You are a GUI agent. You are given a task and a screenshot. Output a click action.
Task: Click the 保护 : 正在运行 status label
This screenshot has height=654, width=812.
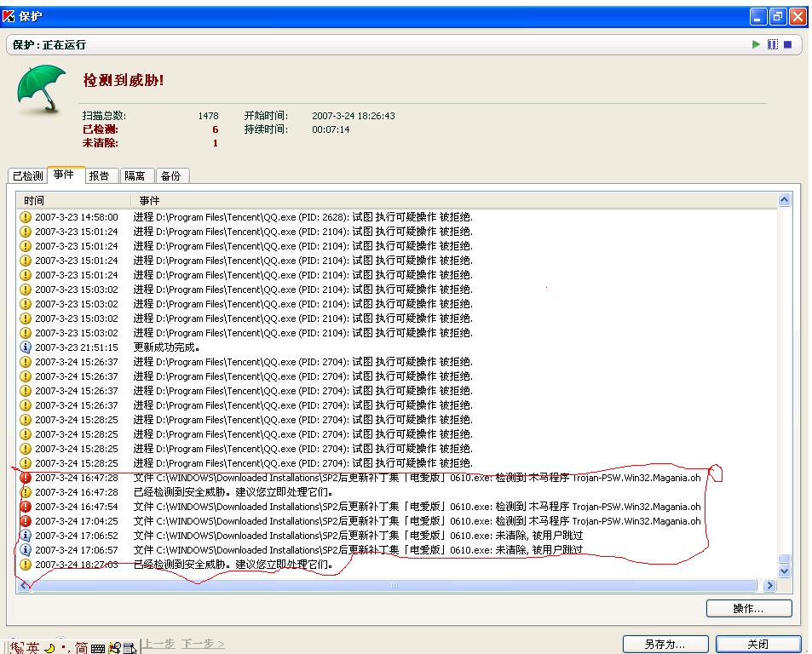tap(49, 45)
